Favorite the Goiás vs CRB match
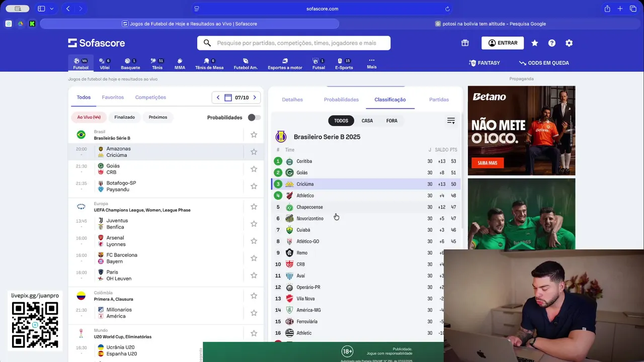 tap(254, 169)
